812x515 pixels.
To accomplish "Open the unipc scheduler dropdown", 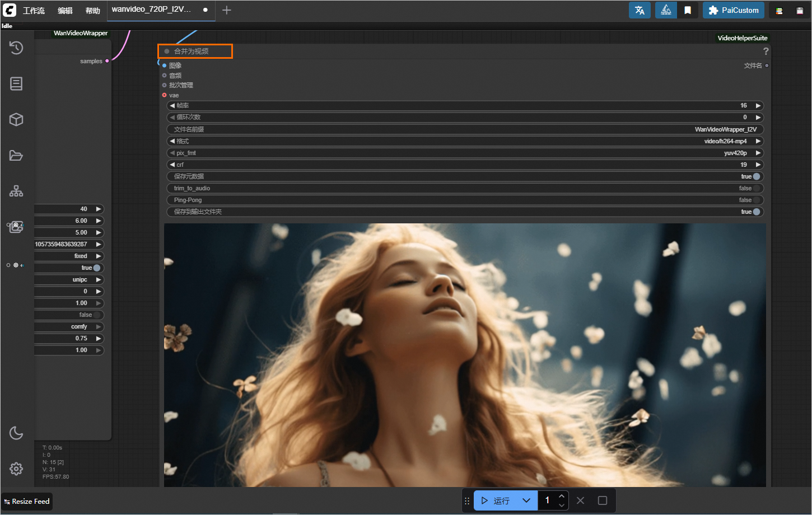I will coord(69,279).
